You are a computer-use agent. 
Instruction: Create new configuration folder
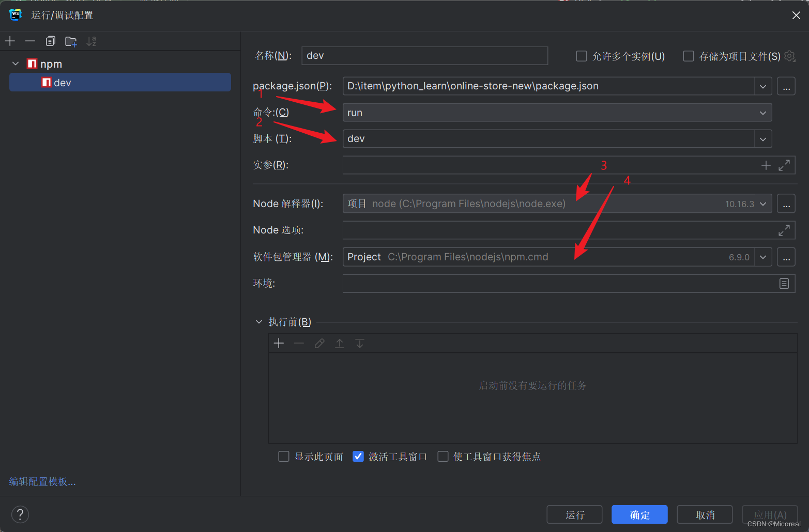tap(71, 41)
